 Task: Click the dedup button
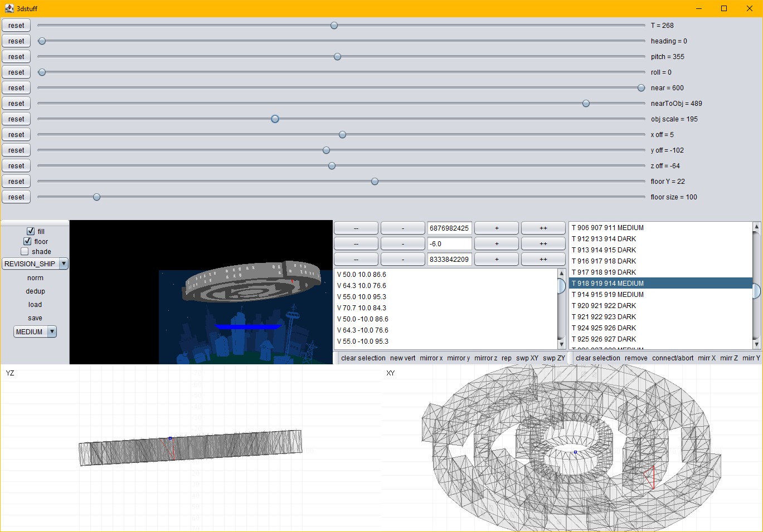point(35,291)
